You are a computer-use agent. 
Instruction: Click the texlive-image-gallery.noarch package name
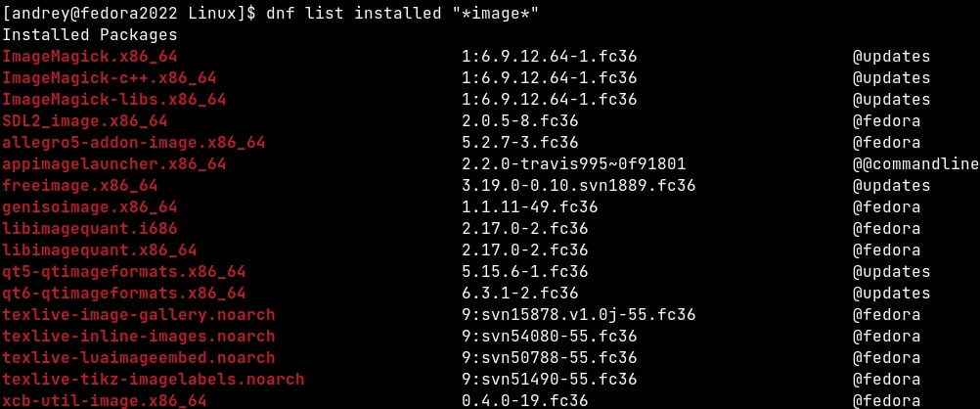139,315
